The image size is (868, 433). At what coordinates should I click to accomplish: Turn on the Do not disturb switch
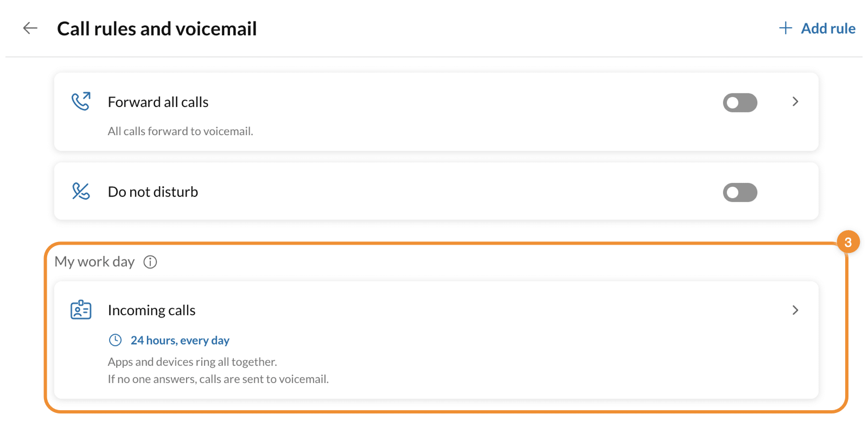coord(740,193)
